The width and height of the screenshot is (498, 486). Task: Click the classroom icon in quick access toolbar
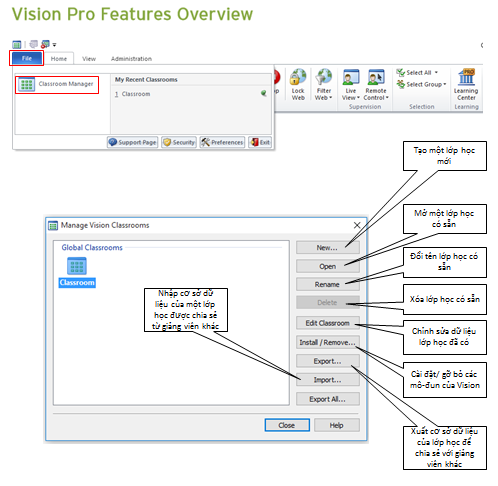pyautogui.click(x=16, y=44)
